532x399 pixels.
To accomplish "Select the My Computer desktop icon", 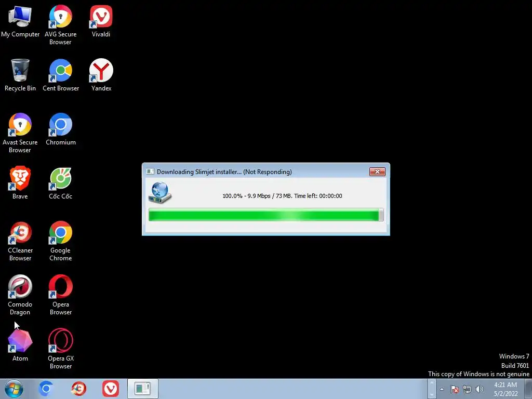I will (20, 22).
